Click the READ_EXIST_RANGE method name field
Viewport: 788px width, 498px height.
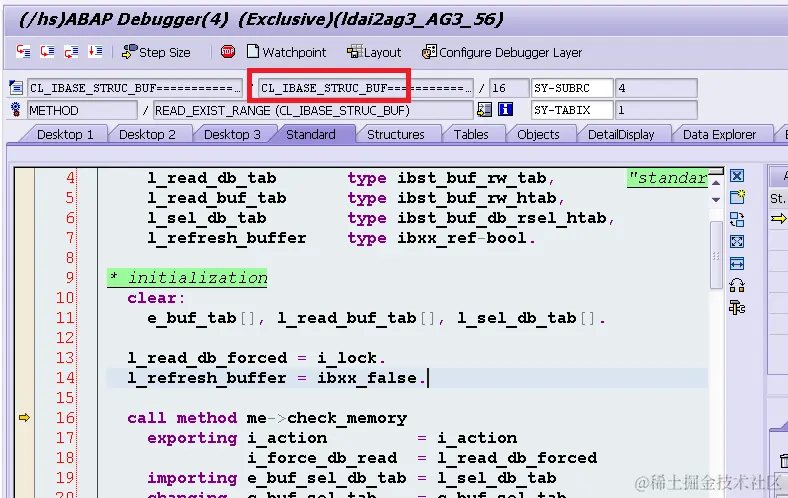(x=313, y=110)
